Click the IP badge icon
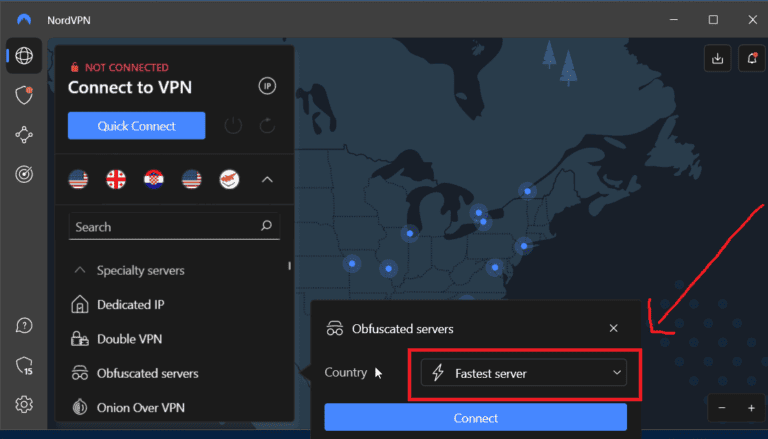The width and height of the screenshot is (768, 439). (267, 87)
